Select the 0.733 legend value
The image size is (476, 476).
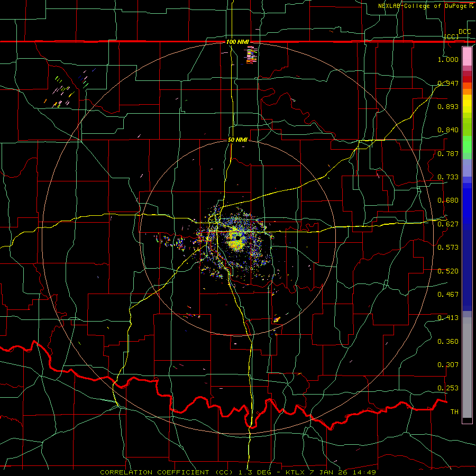[x=448, y=177]
